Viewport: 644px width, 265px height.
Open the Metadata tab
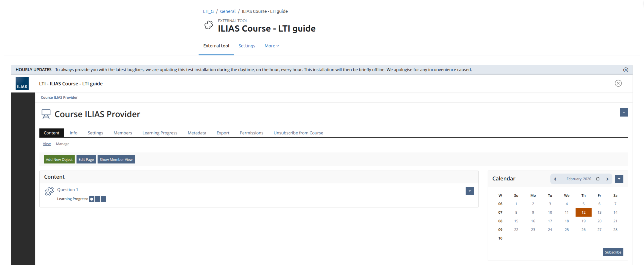click(197, 133)
